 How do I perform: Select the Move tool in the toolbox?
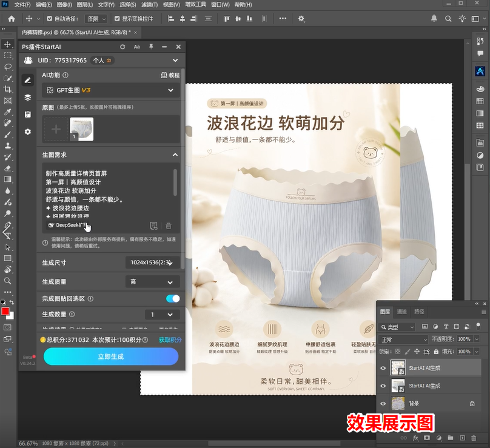click(x=7, y=44)
